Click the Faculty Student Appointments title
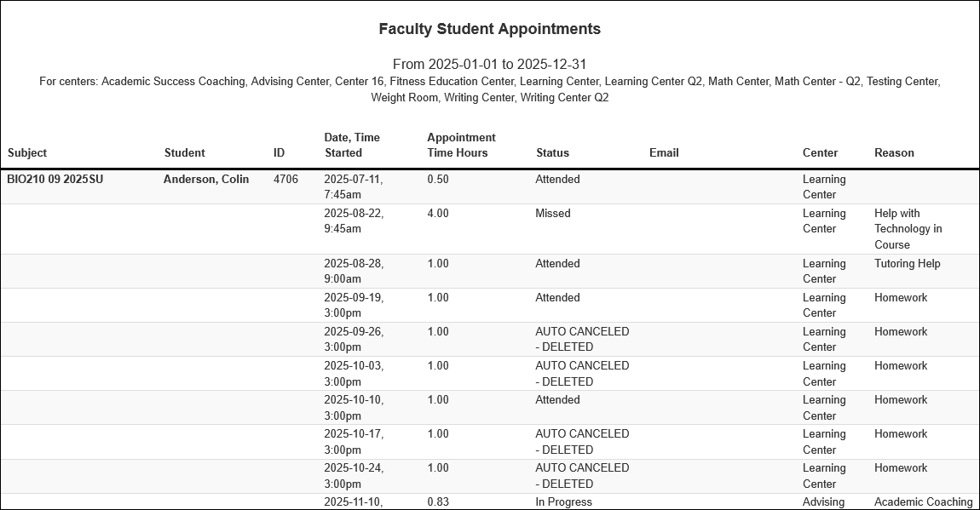980x510 pixels. [x=490, y=29]
